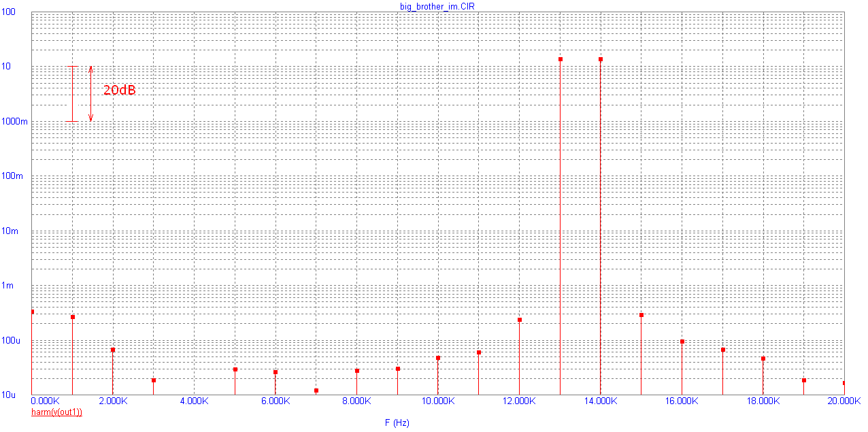The width and height of the screenshot is (868, 432).
Task: Click the 6.000K x-axis tick label
Action: 276,401
